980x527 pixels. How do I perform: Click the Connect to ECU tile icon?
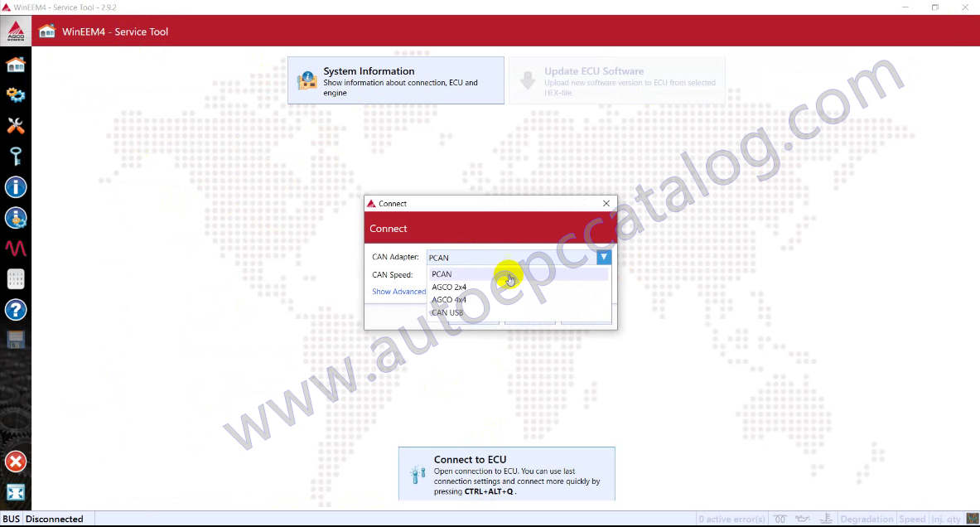click(x=418, y=475)
